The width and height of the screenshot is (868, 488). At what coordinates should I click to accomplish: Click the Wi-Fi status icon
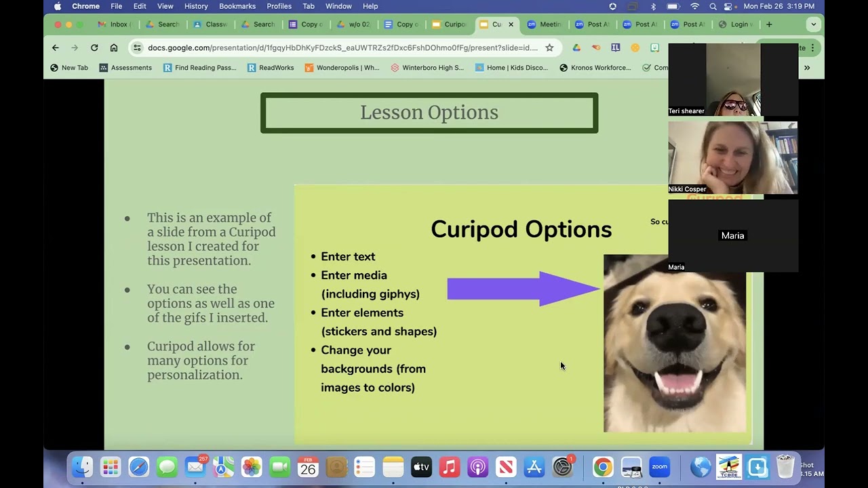pos(695,6)
